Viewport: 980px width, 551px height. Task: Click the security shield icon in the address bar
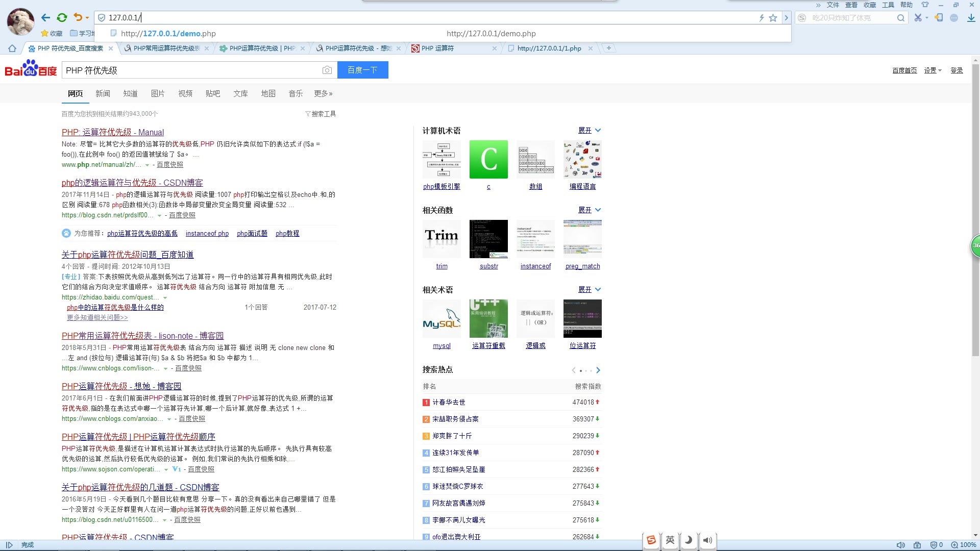(102, 18)
